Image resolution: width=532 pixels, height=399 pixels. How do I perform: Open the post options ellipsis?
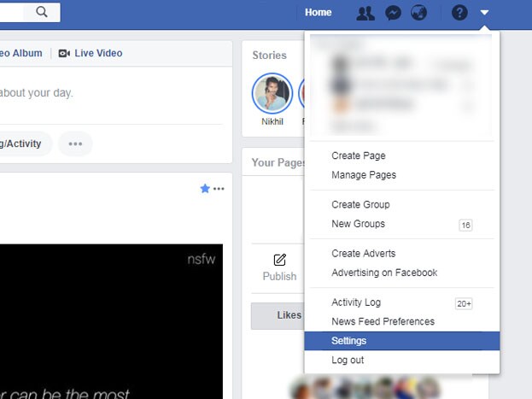click(219, 189)
